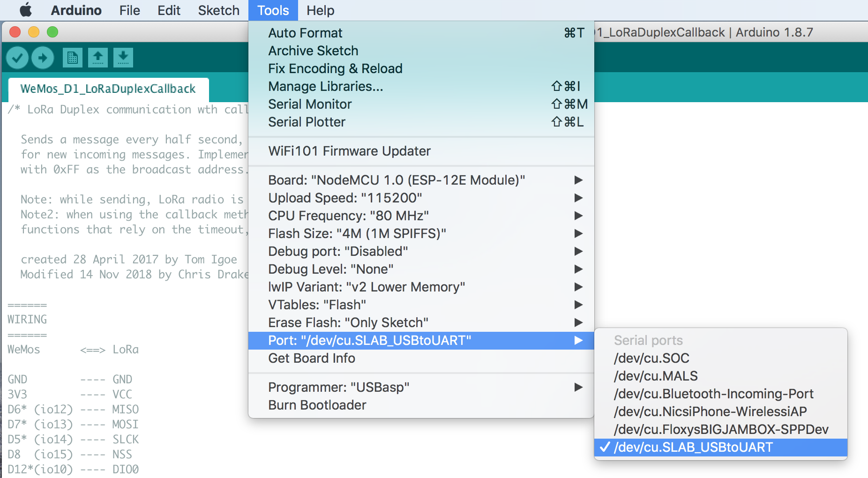Image resolution: width=868 pixels, height=478 pixels.
Task: Select serial port /dev/cu.SOC
Action: coord(721,358)
